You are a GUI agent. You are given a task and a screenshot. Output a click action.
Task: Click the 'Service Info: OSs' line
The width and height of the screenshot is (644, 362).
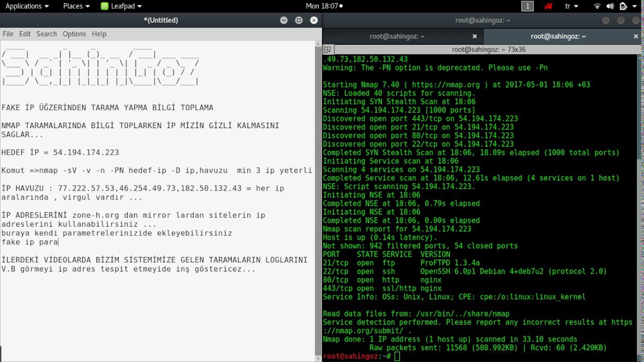point(454,297)
